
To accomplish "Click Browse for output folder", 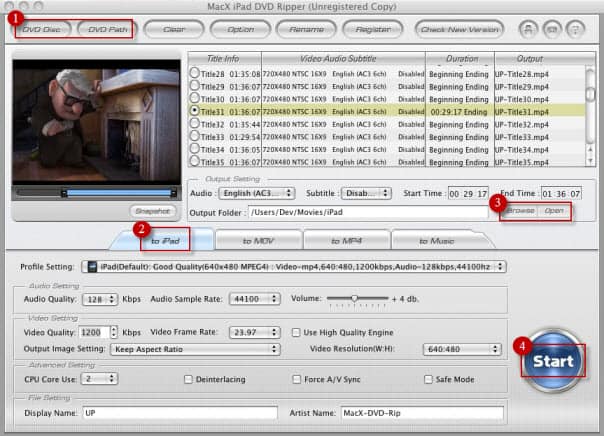I will coord(520,211).
